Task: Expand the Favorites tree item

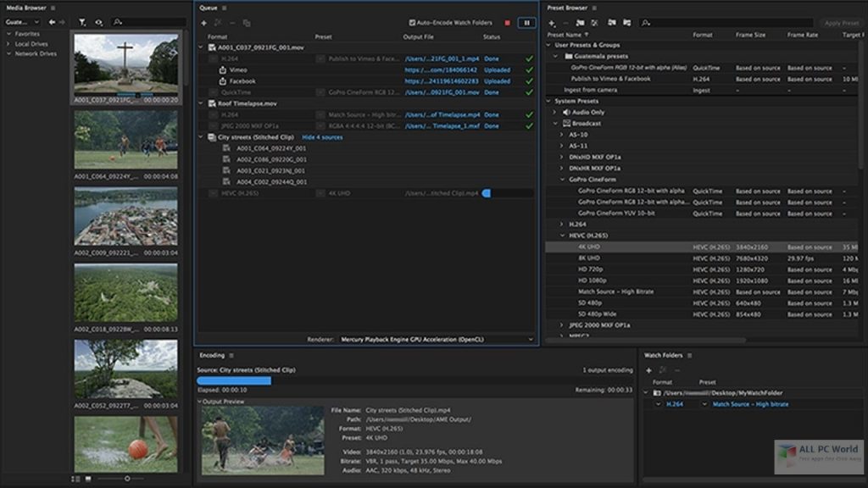Action: pos(8,34)
